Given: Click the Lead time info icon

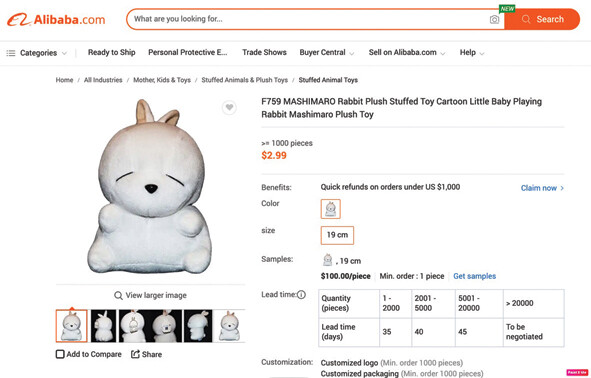Looking at the screenshot, I should [301, 295].
